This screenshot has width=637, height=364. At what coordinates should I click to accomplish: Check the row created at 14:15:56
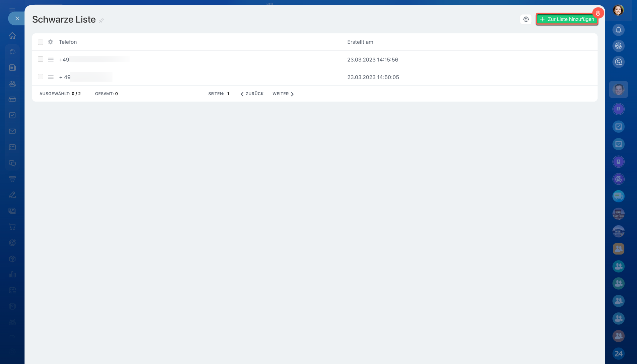[41, 59]
